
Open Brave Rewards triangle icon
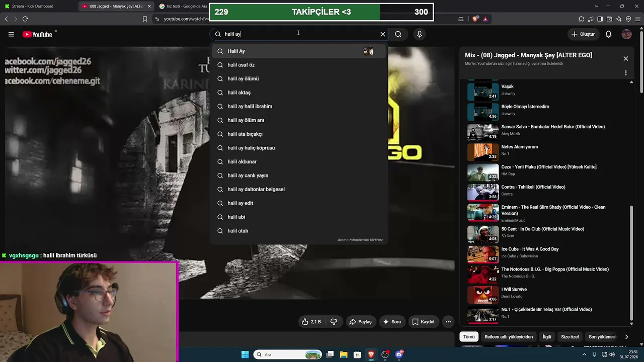[x=486, y=19]
